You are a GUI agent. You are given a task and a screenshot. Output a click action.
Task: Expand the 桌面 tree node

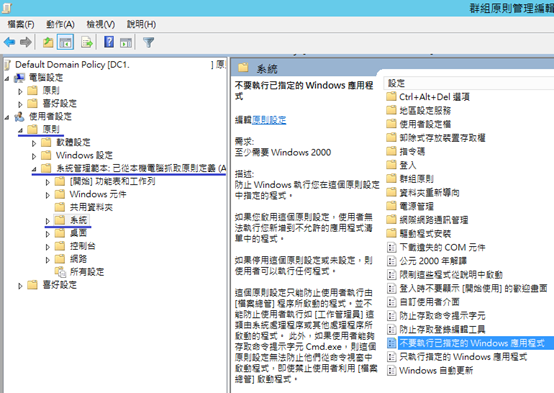click(48, 234)
